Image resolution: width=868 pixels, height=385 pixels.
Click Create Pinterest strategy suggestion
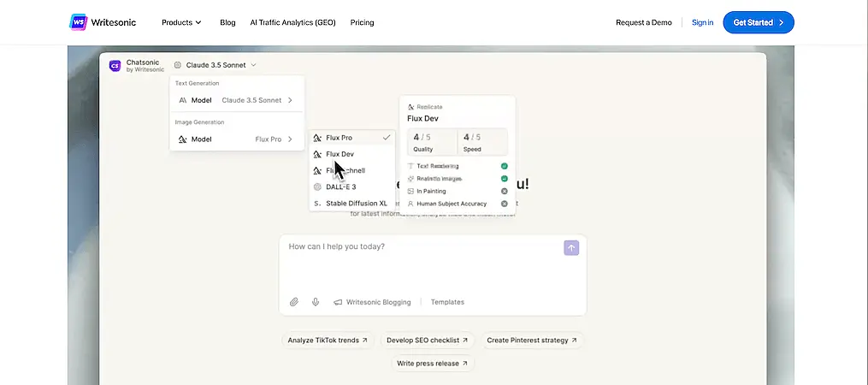click(532, 341)
